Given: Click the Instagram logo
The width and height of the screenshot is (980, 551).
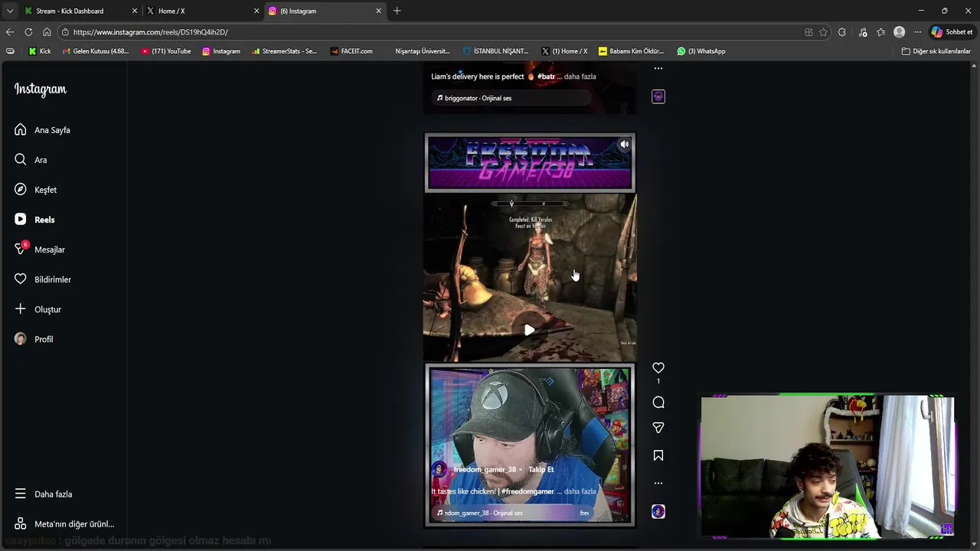Looking at the screenshot, I should [41, 90].
